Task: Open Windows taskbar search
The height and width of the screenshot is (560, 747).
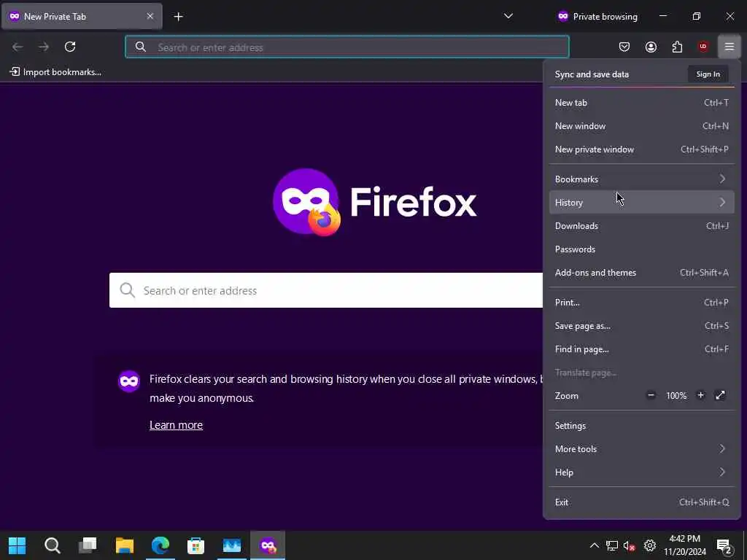Action: (x=53, y=545)
